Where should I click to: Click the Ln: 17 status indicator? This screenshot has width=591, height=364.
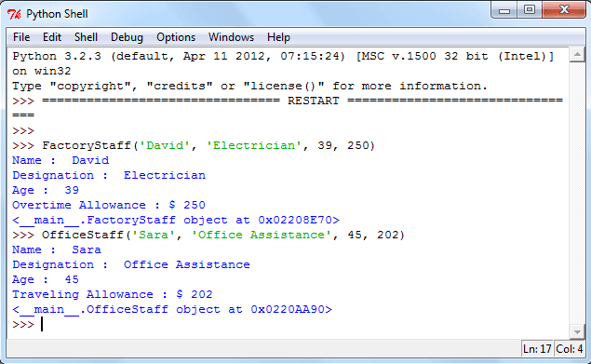(537, 349)
